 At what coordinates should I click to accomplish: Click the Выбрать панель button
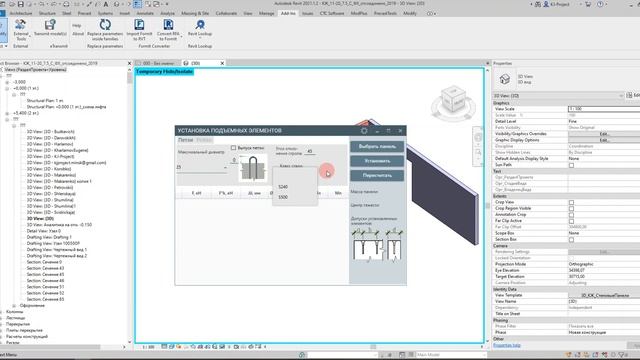click(x=377, y=147)
